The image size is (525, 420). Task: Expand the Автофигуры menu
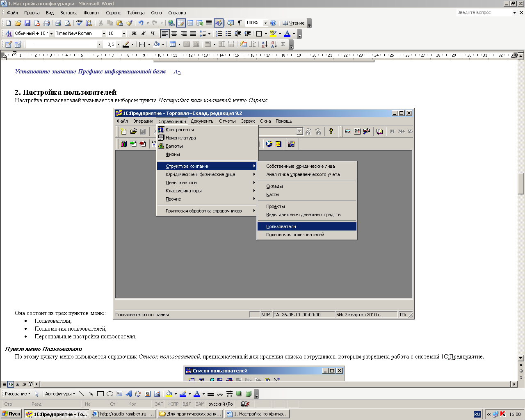click(60, 394)
